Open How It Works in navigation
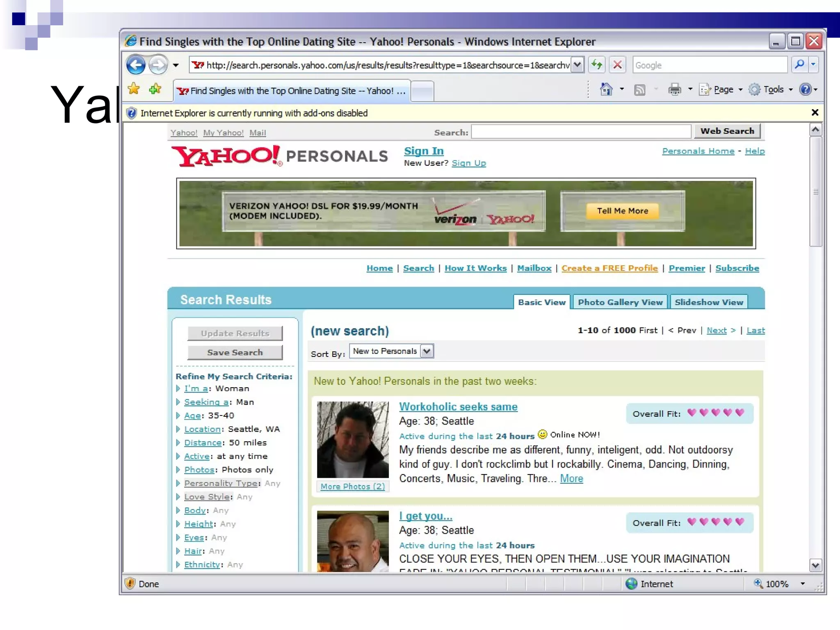Screen dimensions: 840x630 pyautogui.click(x=476, y=268)
